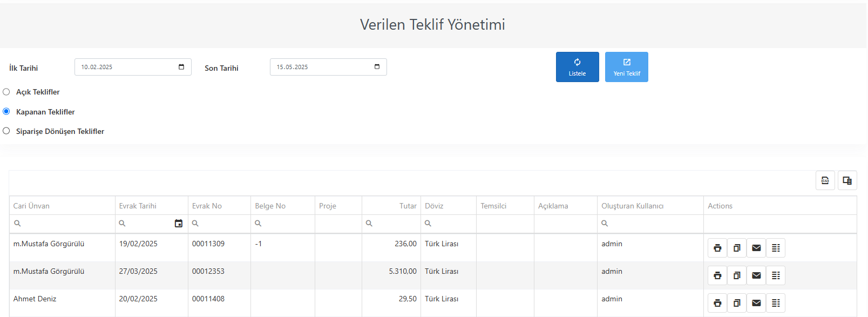Duplicate the offer numbered 00012353
Screen dimensions: 868x317
[x=737, y=275]
